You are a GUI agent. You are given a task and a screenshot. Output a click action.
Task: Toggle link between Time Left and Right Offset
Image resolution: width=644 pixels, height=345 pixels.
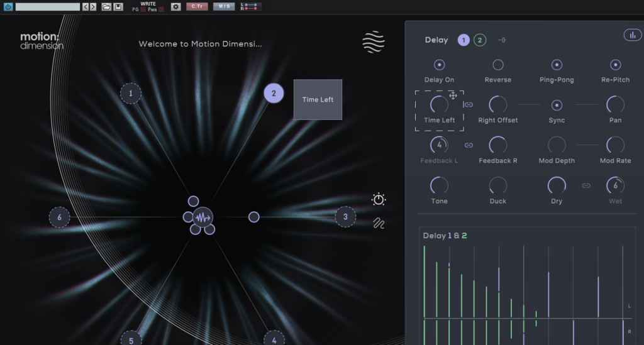(x=469, y=104)
